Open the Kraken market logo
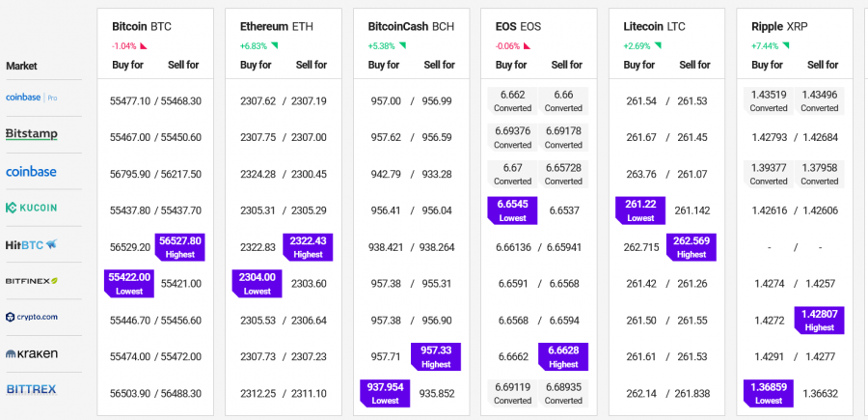Screen dimensions: 868x420 click(x=32, y=353)
